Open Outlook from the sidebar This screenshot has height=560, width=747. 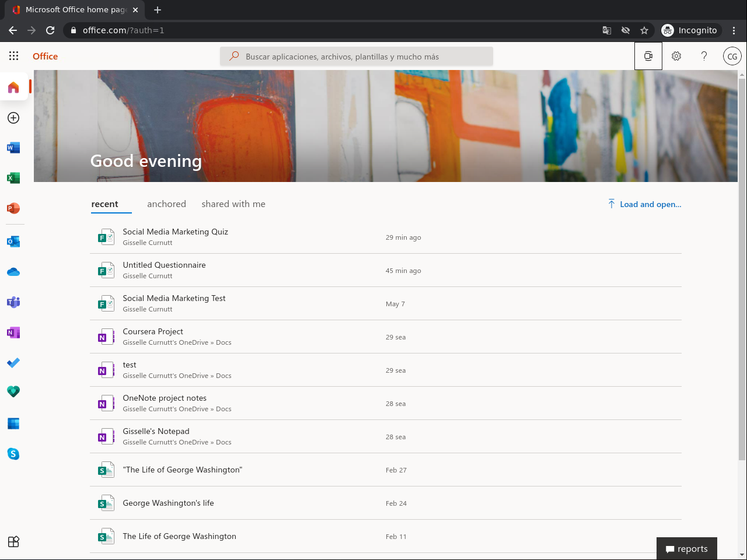tap(13, 242)
